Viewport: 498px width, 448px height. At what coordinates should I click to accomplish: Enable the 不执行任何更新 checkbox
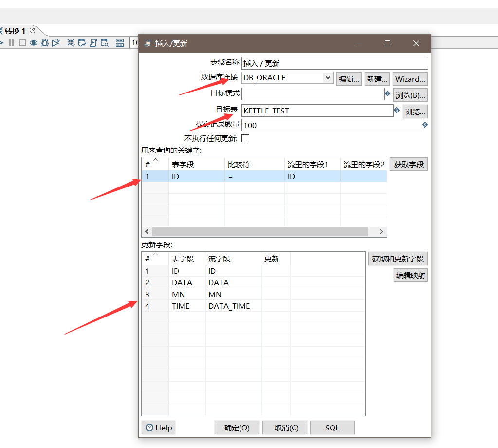pos(245,138)
